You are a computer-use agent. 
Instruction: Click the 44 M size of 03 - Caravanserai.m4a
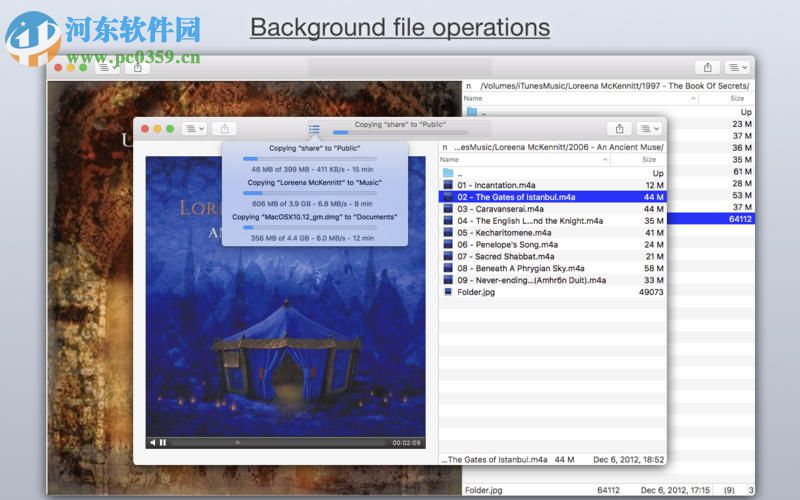[x=653, y=209]
